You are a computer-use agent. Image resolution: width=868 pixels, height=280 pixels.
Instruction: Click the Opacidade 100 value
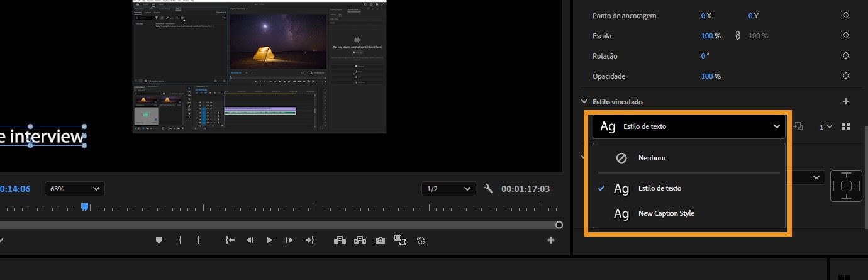(707, 76)
